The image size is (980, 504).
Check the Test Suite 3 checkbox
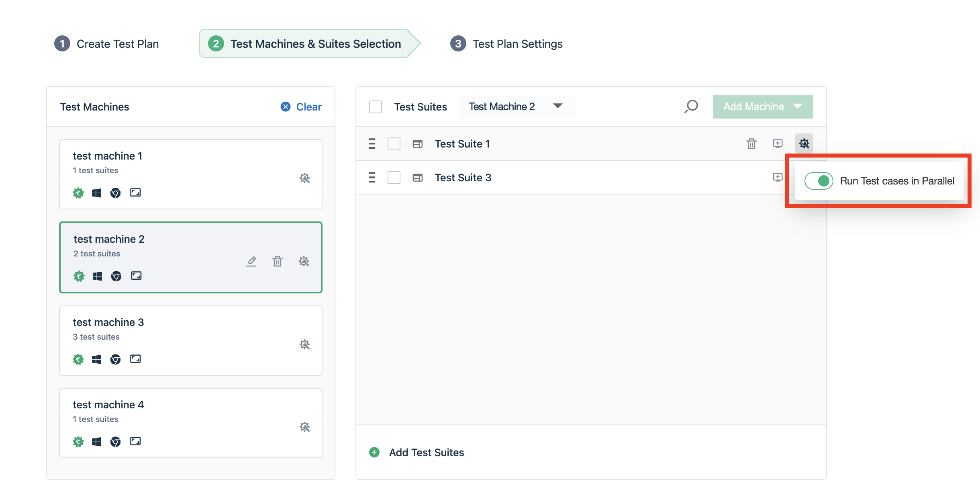pos(394,178)
